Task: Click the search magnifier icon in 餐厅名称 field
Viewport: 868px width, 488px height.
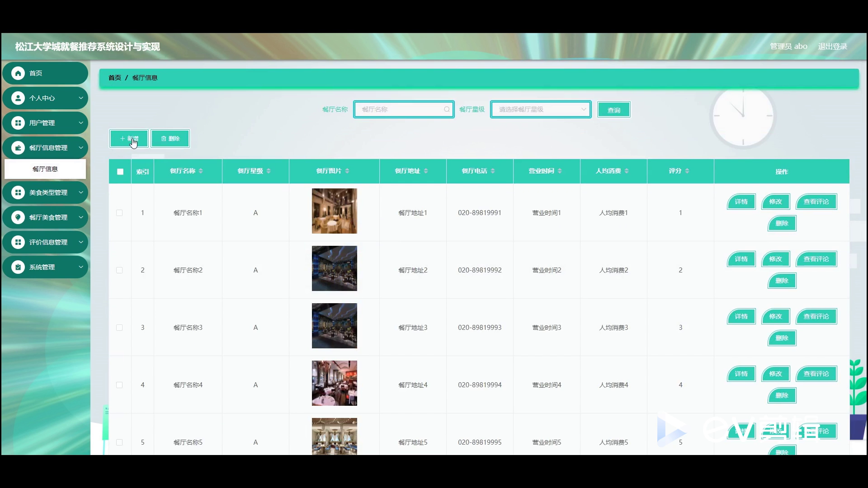Action: [x=447, y=109]
